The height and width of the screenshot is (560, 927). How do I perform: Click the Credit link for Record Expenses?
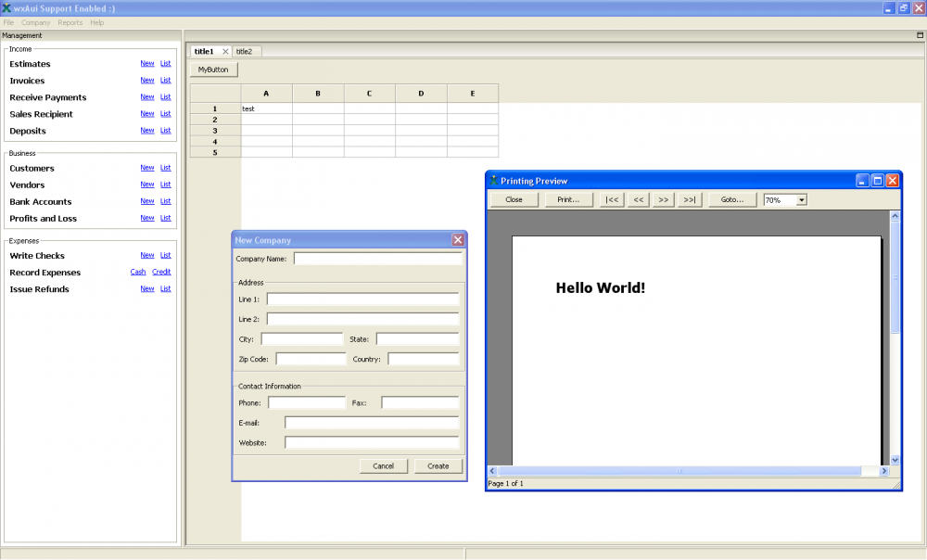coord(161,272)
